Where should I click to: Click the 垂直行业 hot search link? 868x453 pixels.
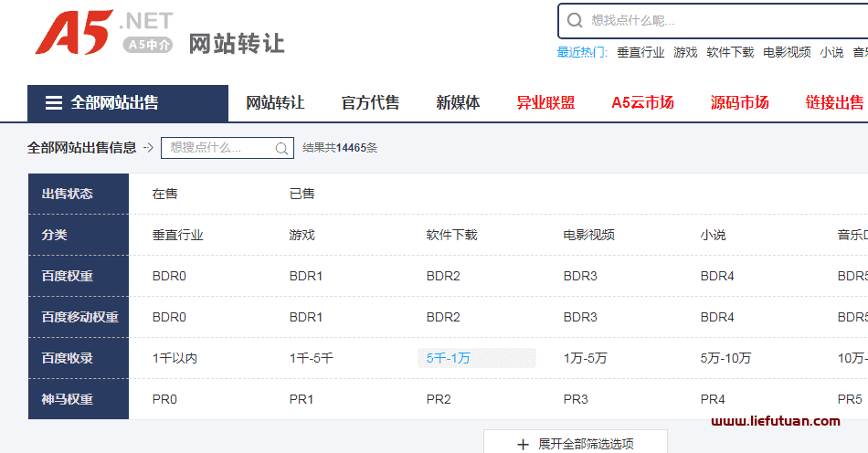coord(640,52)
